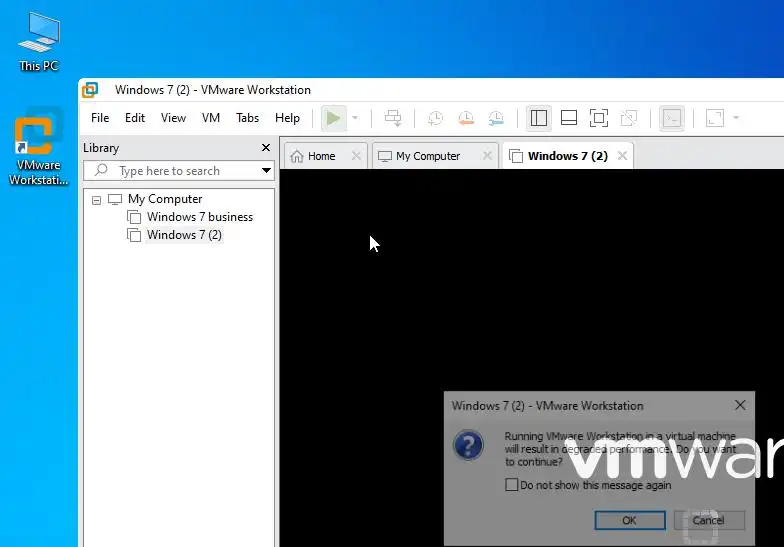Open the VM menu
The height and width of the screenshot is (547, 784).
210,118
